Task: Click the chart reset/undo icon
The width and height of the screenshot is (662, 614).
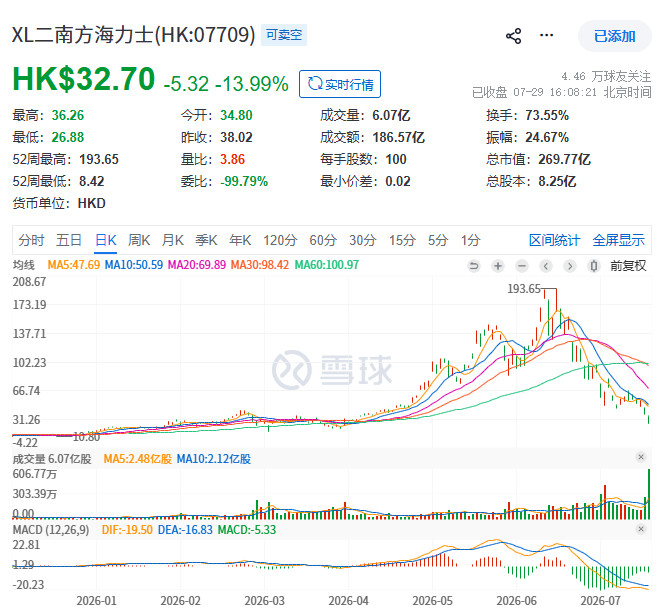Action: click(x=474, y=266)
